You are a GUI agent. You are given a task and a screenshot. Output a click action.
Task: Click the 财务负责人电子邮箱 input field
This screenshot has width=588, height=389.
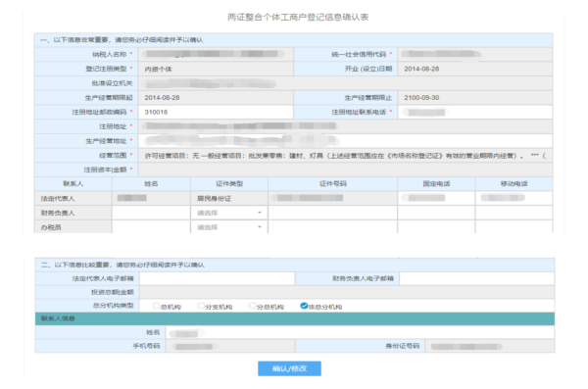(476, 278)
